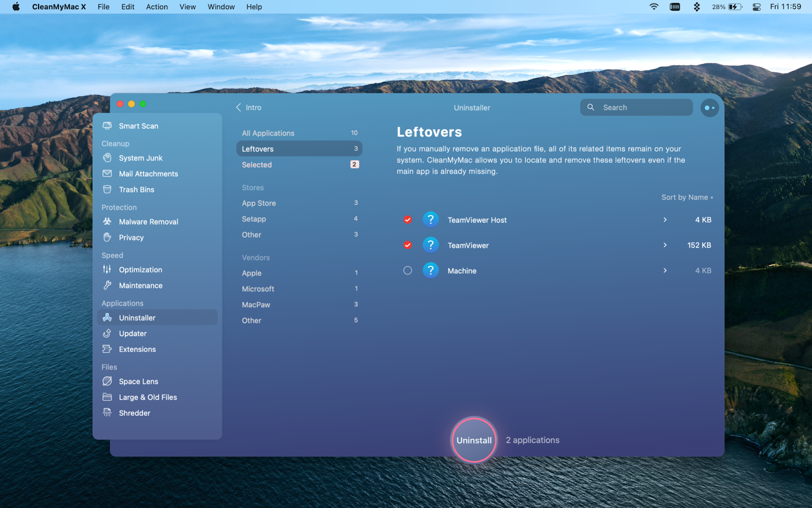Filter by Apple vendor

click(299, 273)
